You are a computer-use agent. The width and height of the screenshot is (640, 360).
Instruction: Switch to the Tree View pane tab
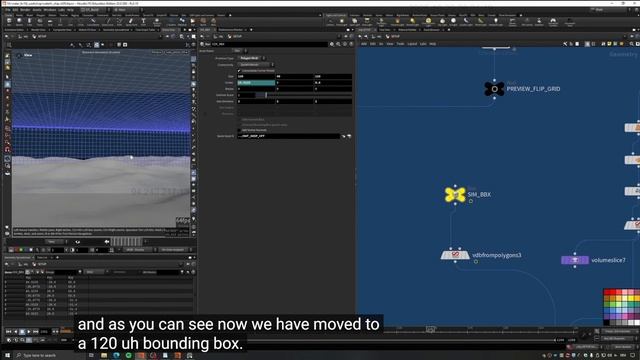tap(384, 30)
